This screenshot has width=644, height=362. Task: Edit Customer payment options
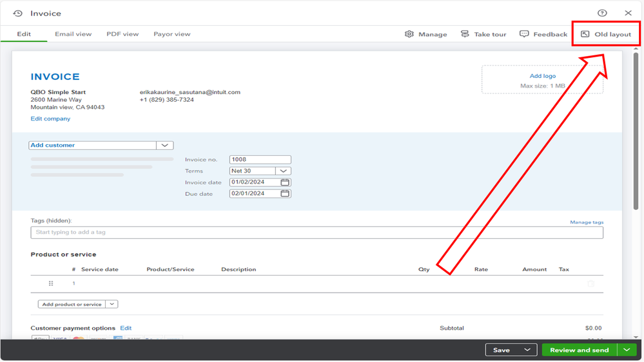tap(126, 328)
